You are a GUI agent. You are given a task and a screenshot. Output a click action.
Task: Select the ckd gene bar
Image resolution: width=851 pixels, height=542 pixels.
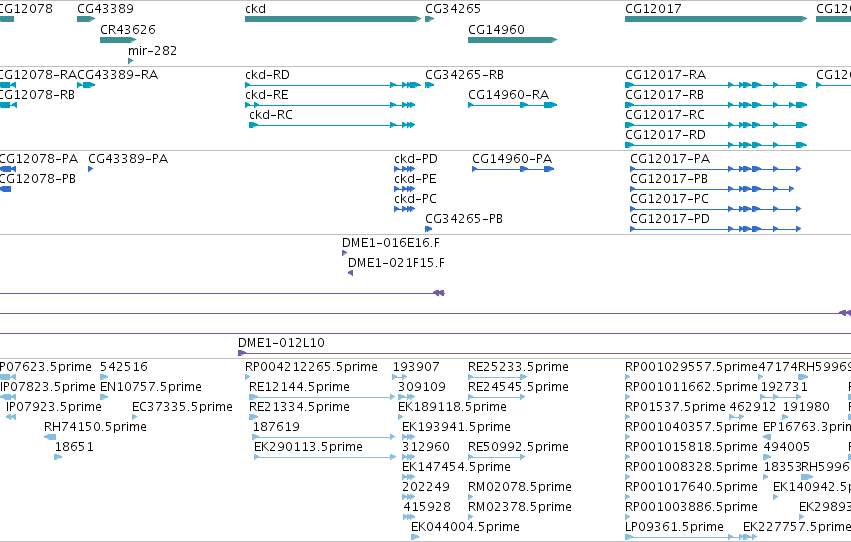333,19
